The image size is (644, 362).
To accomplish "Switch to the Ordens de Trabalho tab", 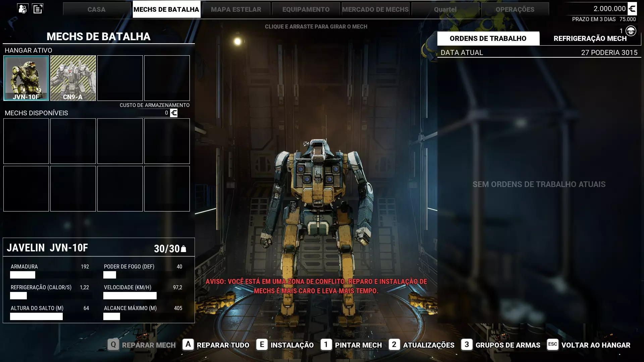I will click(488, 39).
